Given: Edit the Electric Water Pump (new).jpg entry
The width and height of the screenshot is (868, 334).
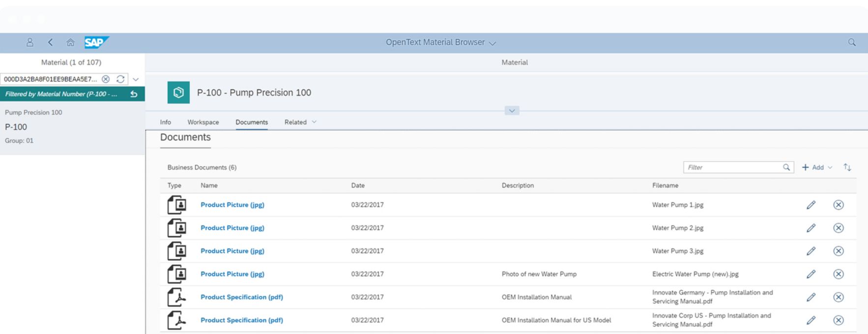Looking at the screenshot, I should pyautogui.click(x=811, y=274).
